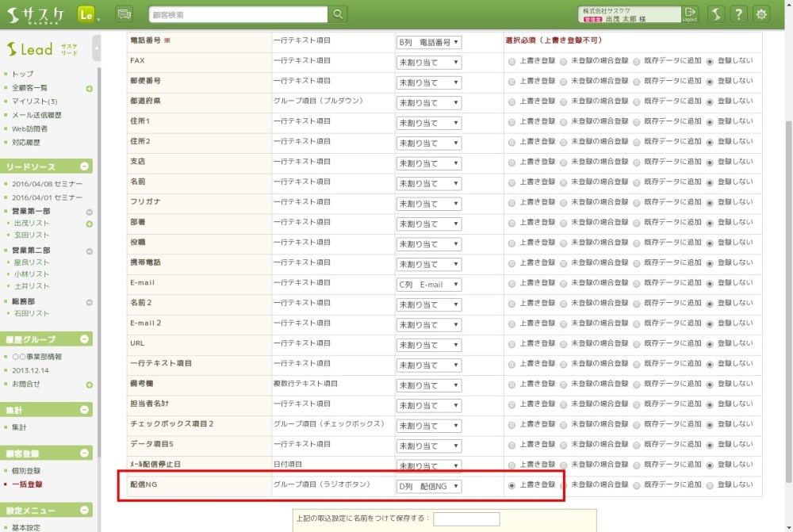The width and height of the screenshot is (793, 532).
Task: Select 上書き登録 radio for 配信NG row
Action: tap(511, 485)
